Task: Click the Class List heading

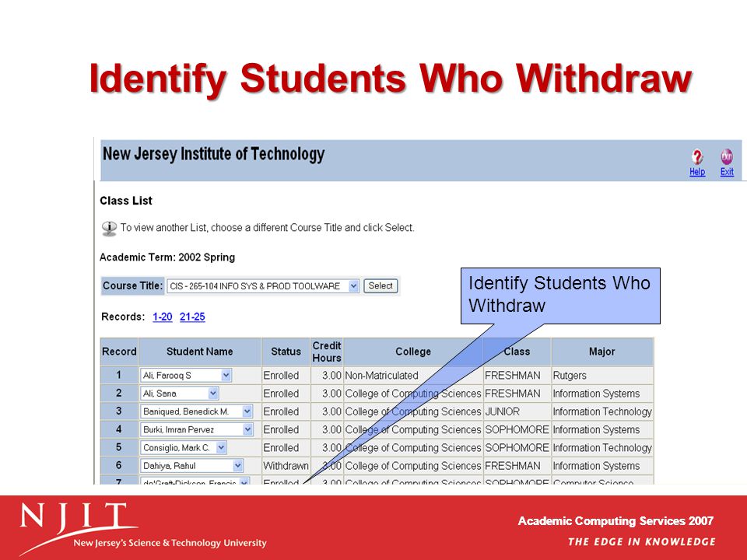Action: point(126,201)
